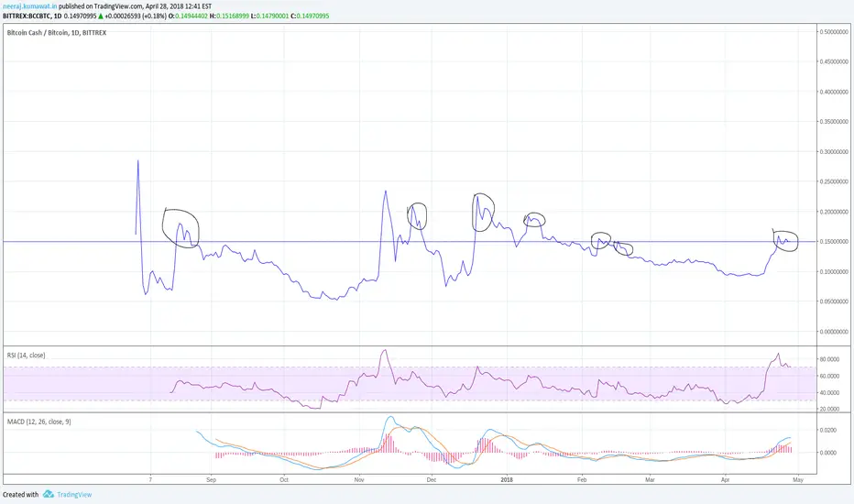Click the high value H:0.15168999
Image resolution: width=854 pixels, height=504 pixels.
pyautogui.click(x=229, y=16)
